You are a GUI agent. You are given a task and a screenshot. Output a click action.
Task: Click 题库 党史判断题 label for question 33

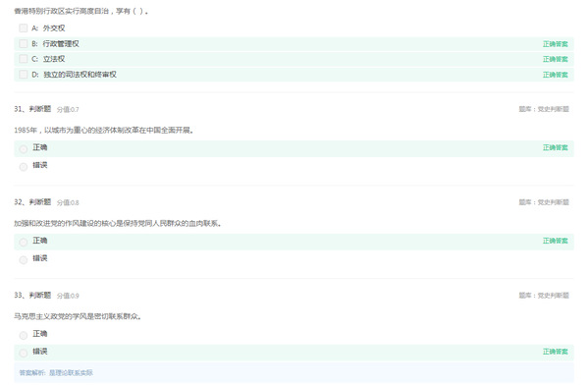[544, 296]
